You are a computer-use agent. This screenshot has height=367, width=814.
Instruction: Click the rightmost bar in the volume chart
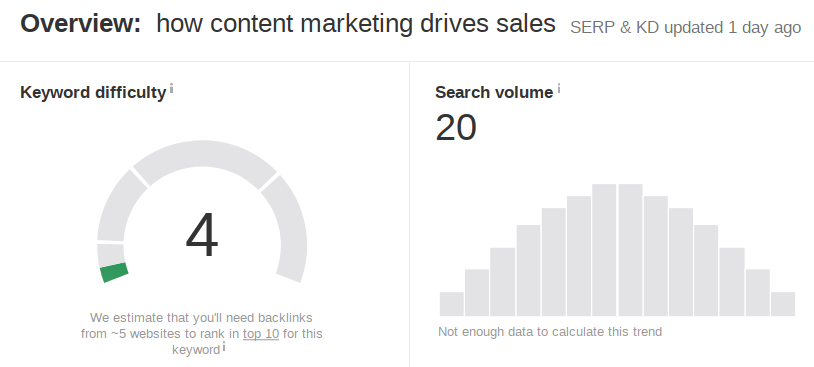click(783, 304)
